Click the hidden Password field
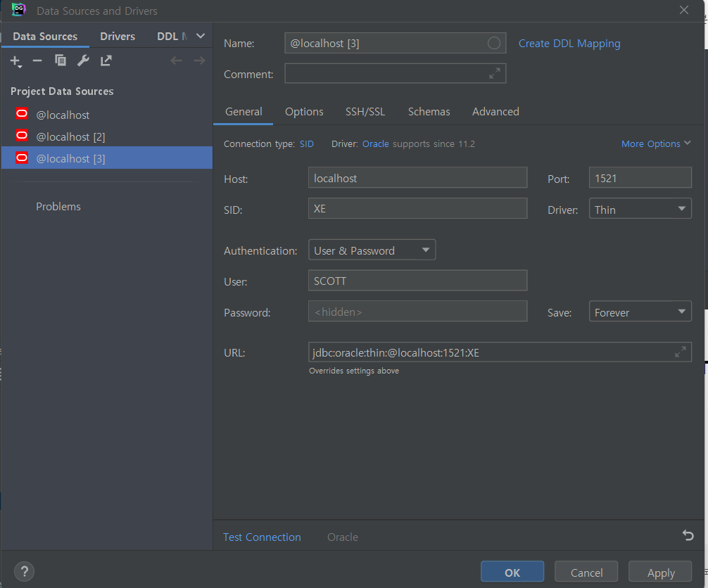This screenshot has height=588, width=708. coord(417,312)
